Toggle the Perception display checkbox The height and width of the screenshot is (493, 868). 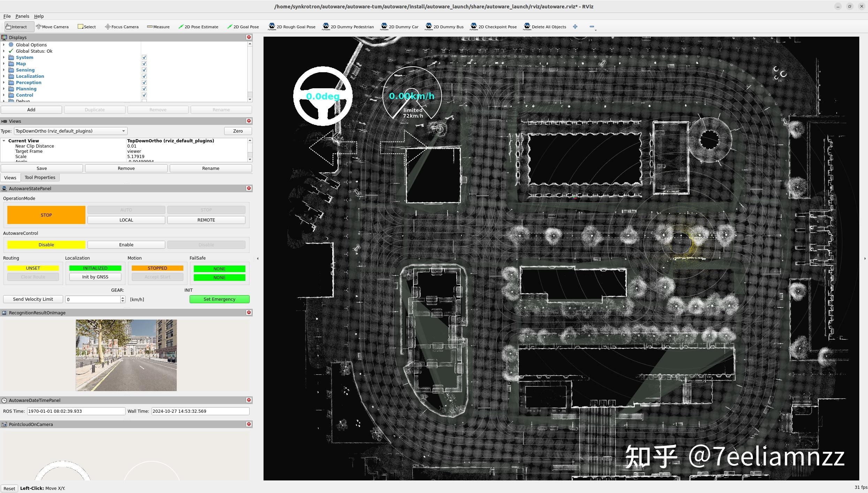[x=144, y=83]
